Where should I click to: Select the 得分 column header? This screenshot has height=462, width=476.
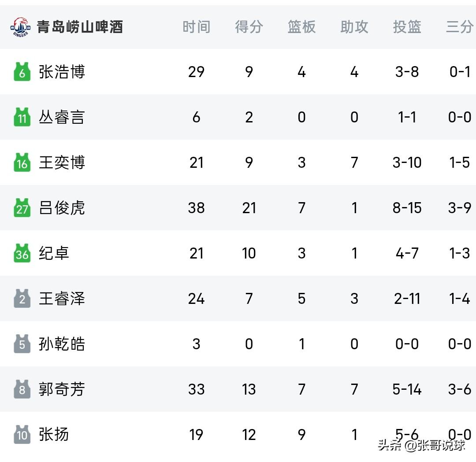249,27
